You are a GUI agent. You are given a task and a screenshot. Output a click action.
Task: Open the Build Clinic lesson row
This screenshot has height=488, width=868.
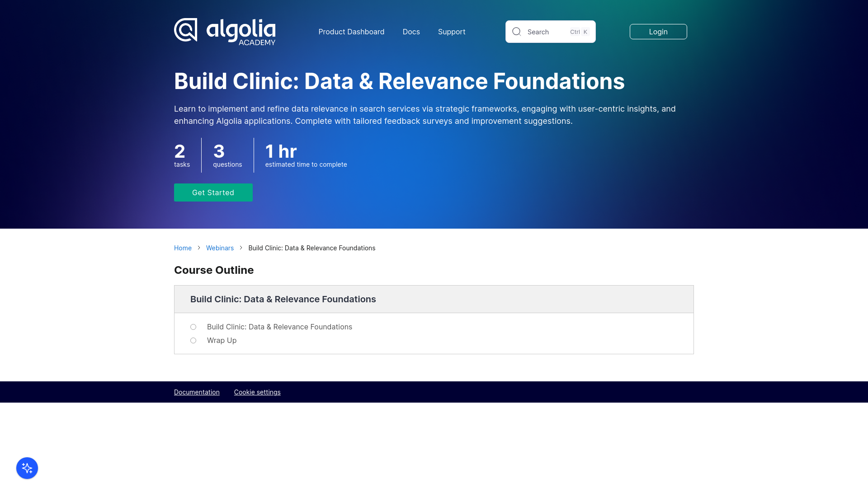[x=279, y=327]
